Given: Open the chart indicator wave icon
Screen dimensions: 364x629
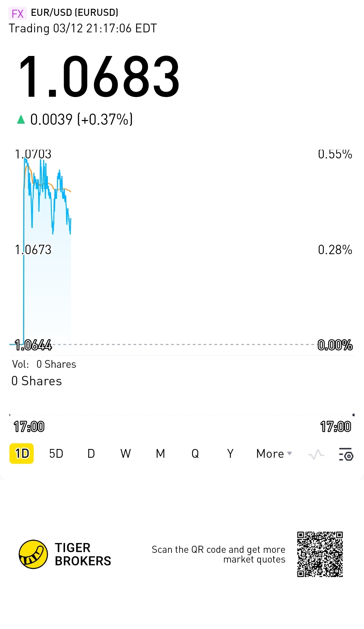Looking at the screenshot, I should pos(316,454).
